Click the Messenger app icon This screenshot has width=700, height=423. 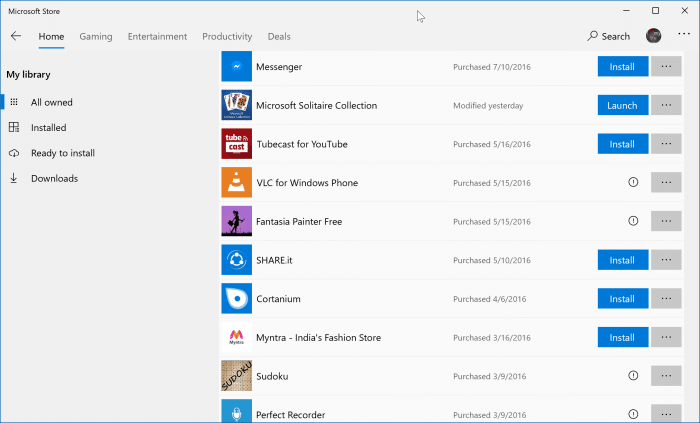tap(237, 66)
